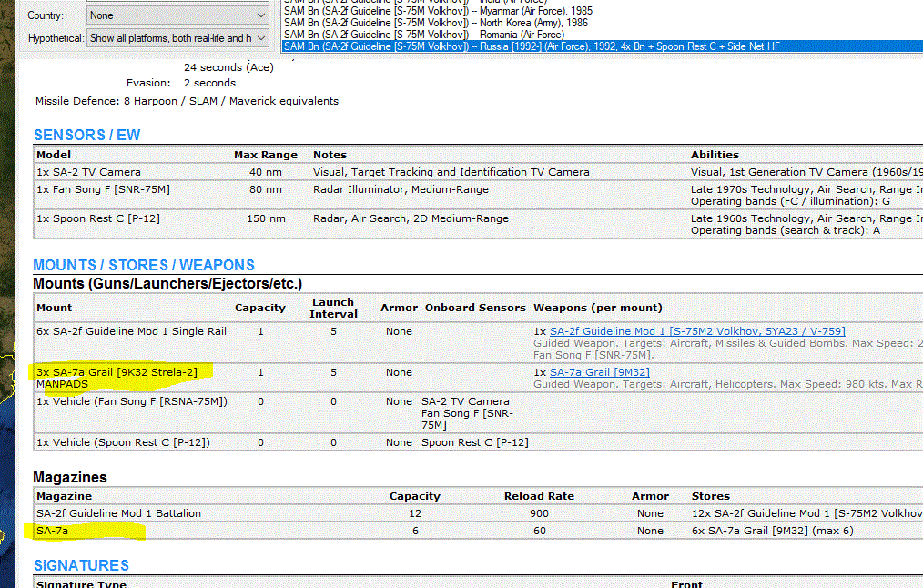Click the Magazines subsection heading
The image size is (923, 588).
[70, 477]
